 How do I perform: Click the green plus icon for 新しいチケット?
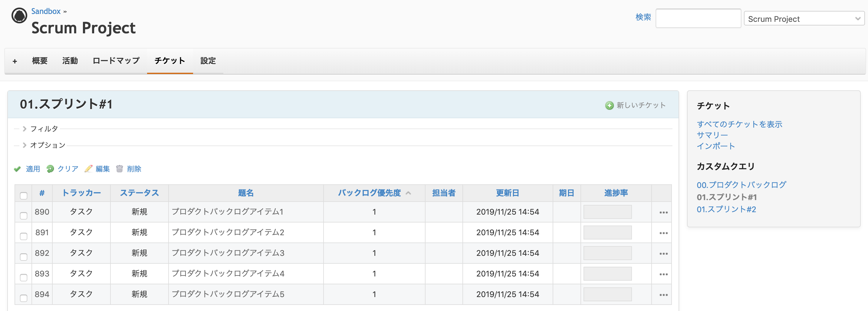[x=609, y=105]
